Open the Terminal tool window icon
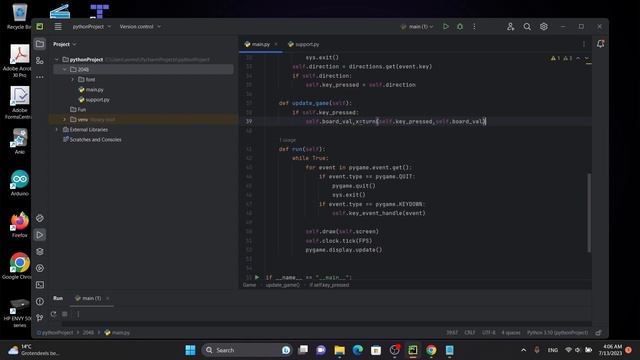Screen dimensions: 640x360 (x=40, y=285)
